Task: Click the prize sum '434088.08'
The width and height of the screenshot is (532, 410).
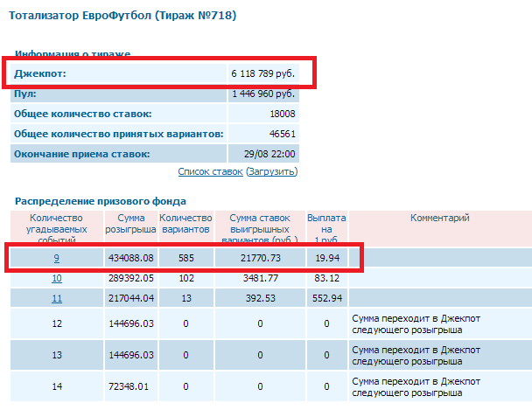Action: click(131, 258)
